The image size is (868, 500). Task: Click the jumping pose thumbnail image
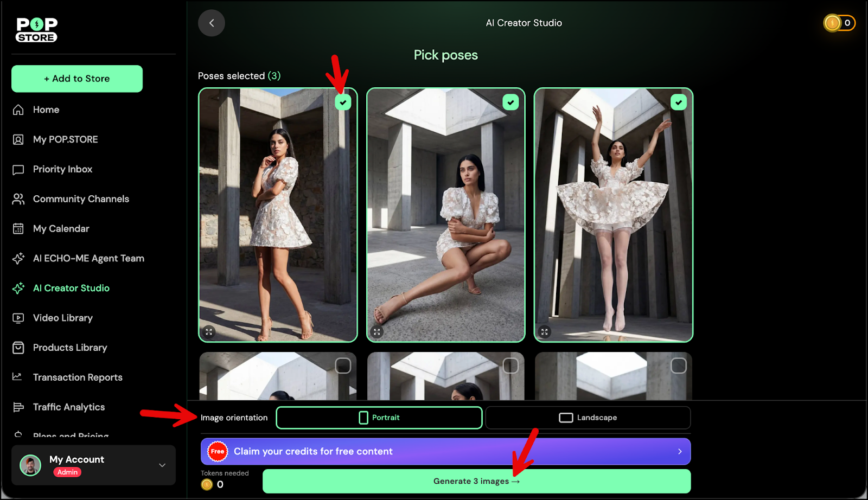click(x=613, y=217)
